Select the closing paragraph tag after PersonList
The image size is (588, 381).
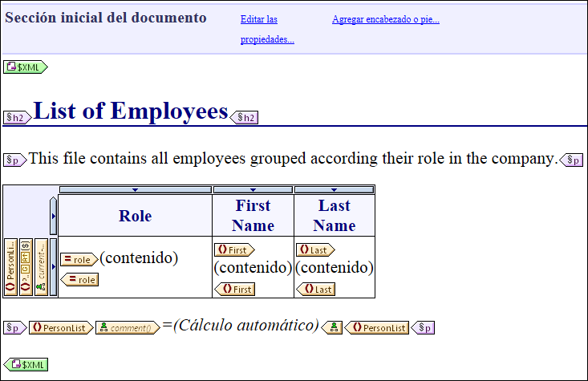pyautogui.click(x=423, y=328)
